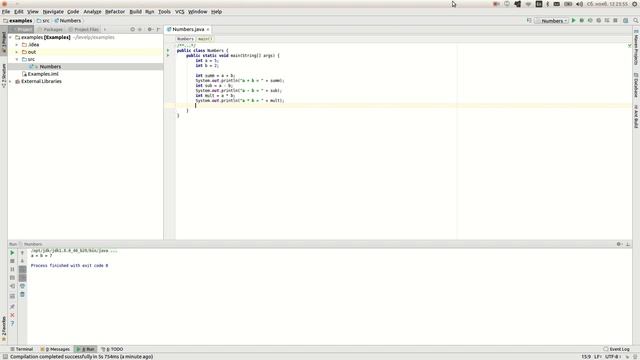Show more project view tabs arrow
Screen dimensions: 640x360
tap(105, 29)
